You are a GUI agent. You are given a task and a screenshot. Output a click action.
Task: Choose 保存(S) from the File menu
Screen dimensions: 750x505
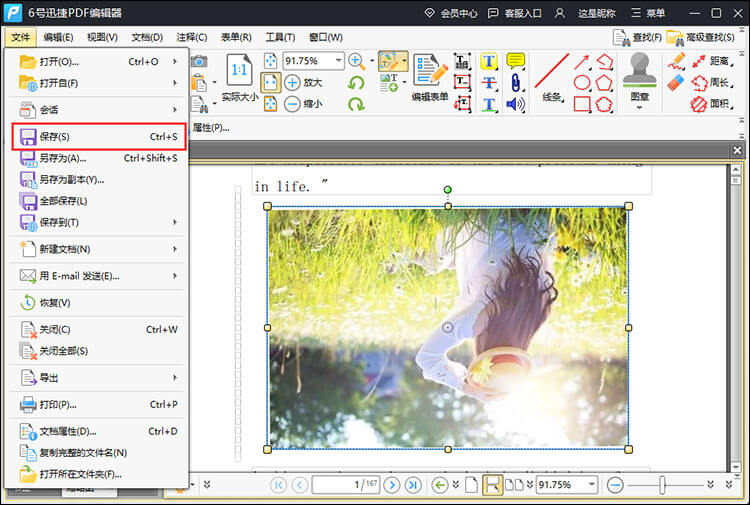coord(98,136)
